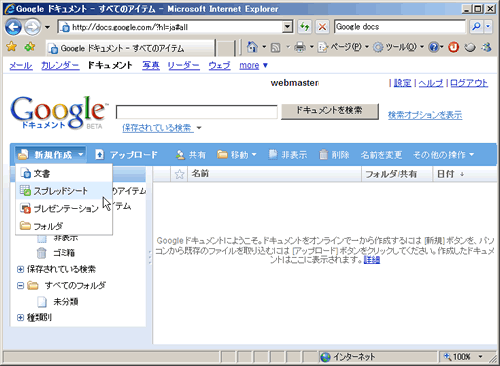The image size is (500, 366).
Task: Sort by the 日付 column header
Action: pyautogui.click(x=465, y=174)
